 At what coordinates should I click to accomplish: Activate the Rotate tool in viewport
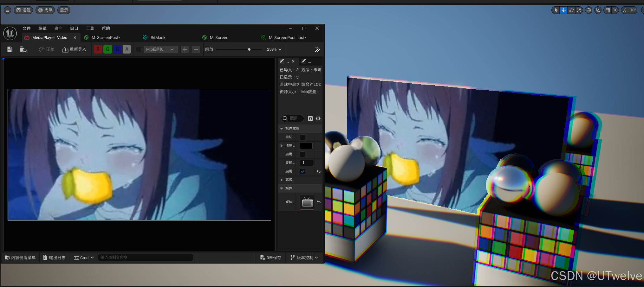coord(571,10)
